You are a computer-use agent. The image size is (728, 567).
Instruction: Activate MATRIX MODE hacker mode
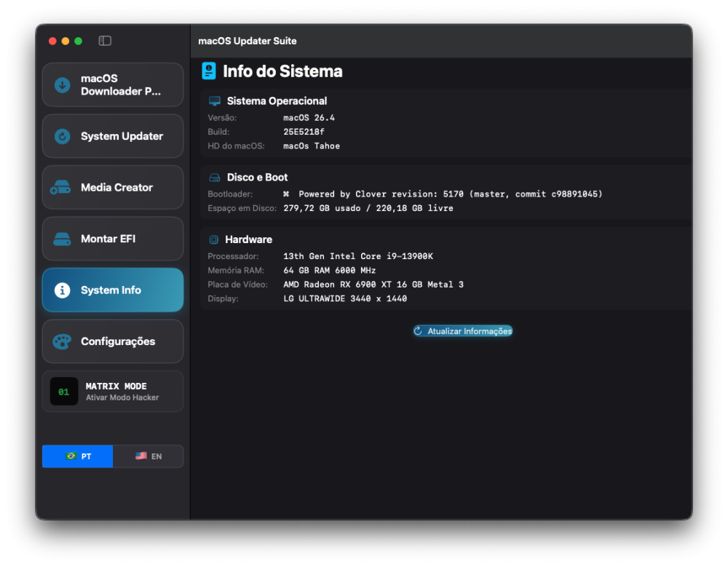coord(113,392)
